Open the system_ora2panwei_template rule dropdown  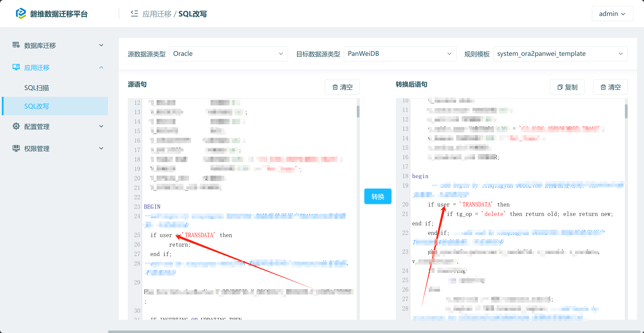[560, 54]
